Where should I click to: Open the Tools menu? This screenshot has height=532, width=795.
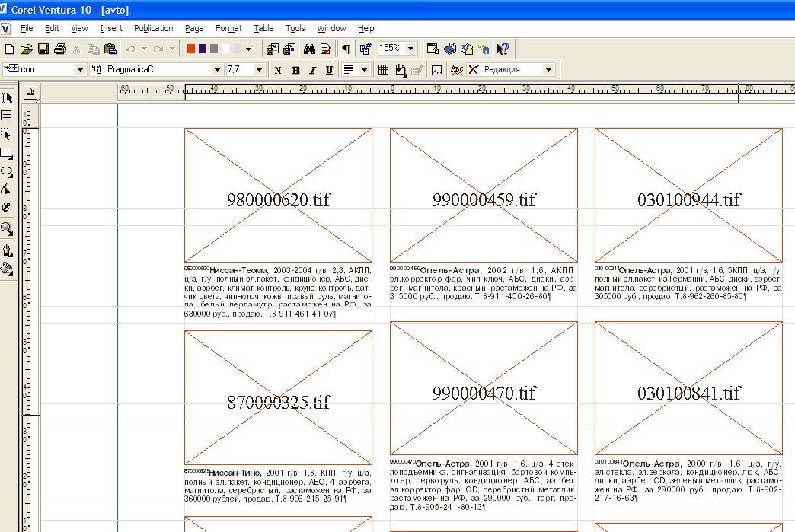tap(295, 28)
